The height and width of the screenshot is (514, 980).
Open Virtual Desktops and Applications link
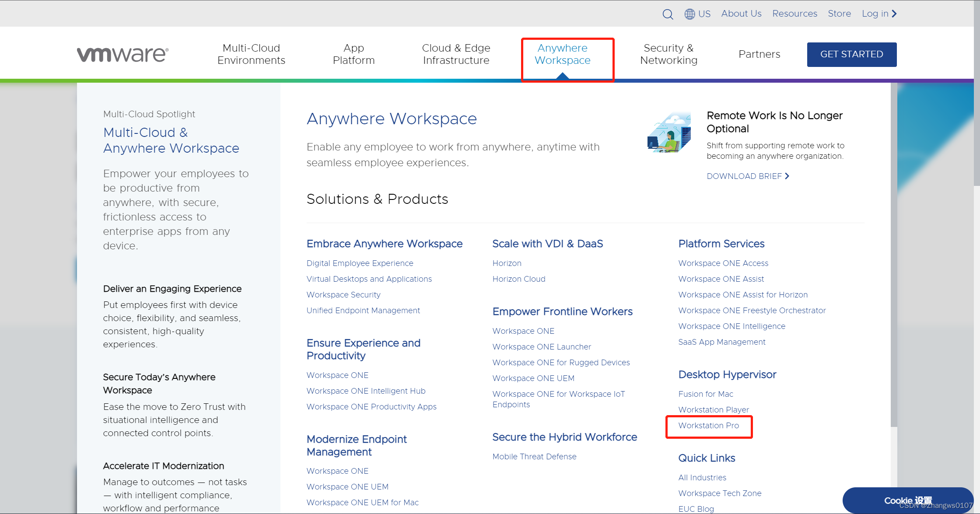pos(369,279)
